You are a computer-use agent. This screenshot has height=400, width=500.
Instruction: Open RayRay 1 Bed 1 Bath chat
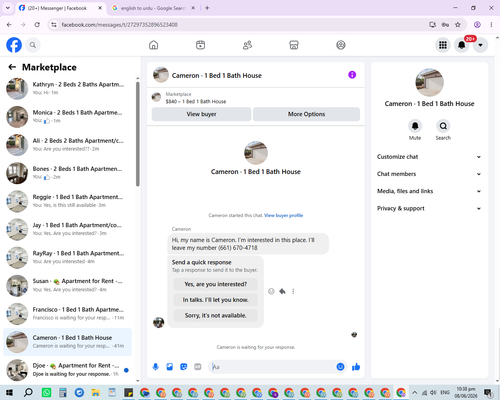68,258
